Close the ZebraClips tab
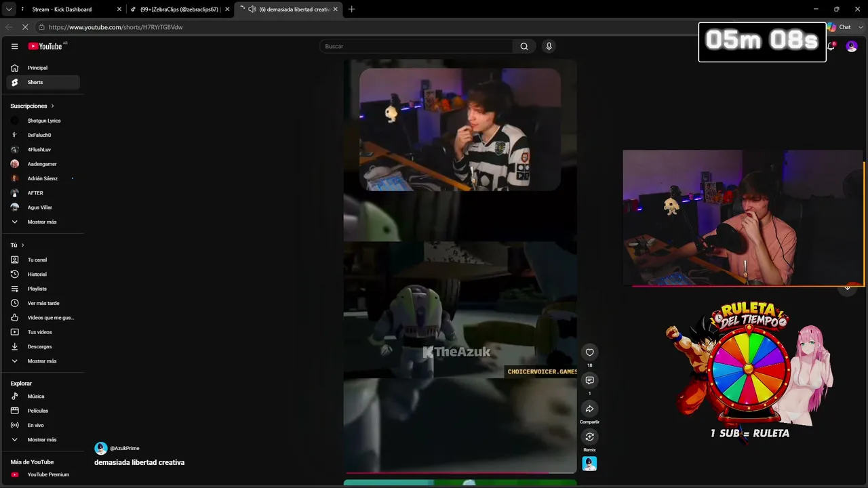Image resolution: width=868 pixels, height=488 pixels. click(x=227, y=9)
